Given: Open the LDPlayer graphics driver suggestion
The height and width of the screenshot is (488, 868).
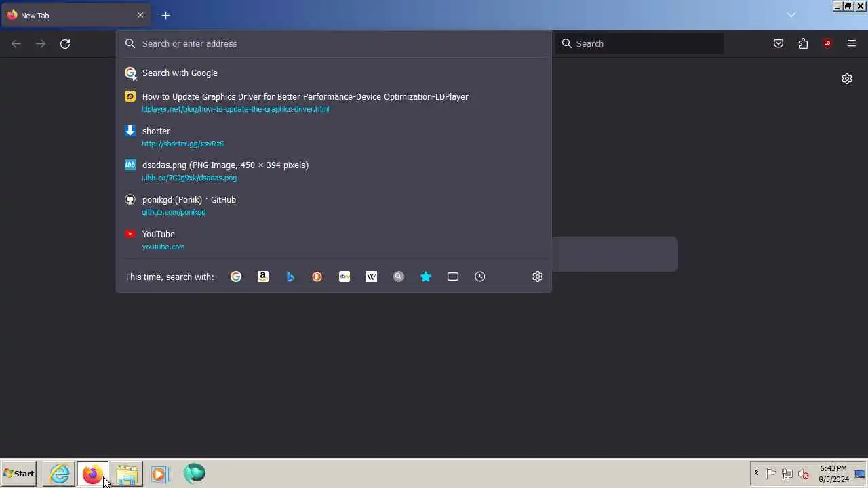Looking at the screenshot, I should pos(334,102).
